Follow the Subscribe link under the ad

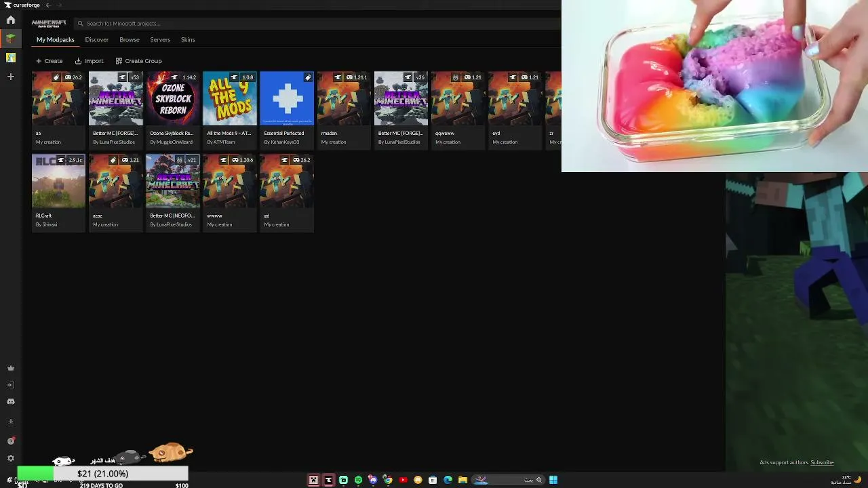(822, 462)
